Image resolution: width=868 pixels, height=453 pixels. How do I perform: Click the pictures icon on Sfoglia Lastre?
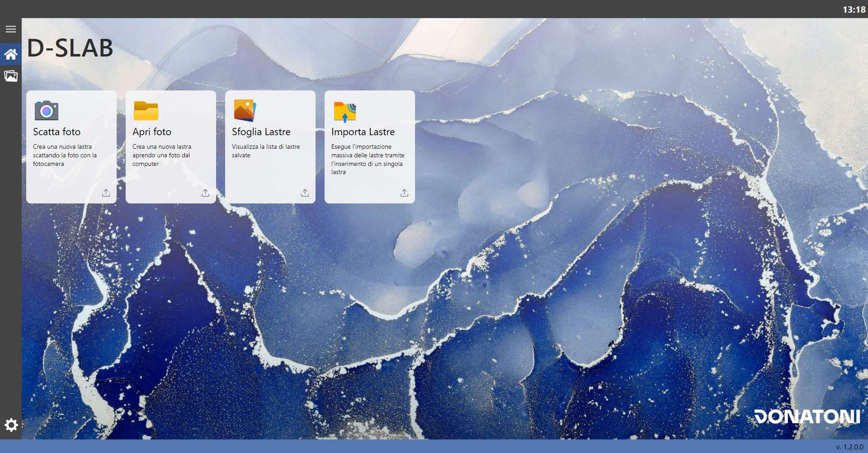[x=245, y=110]
